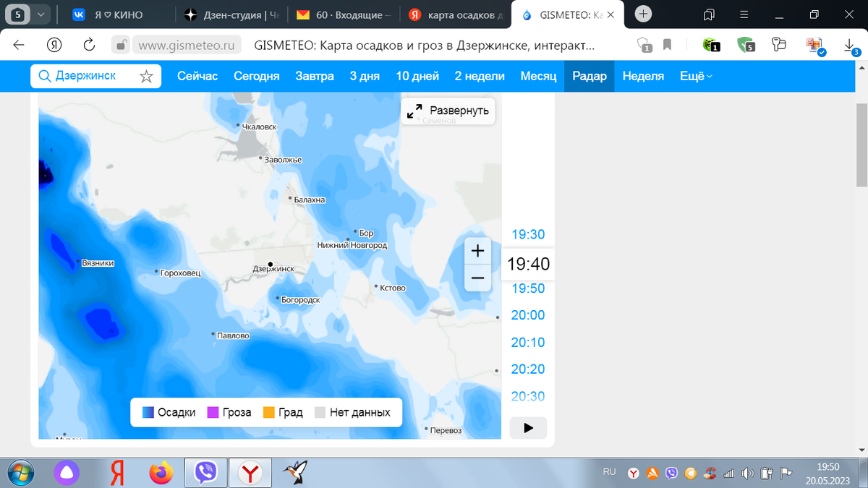Select the Радар section

click(x=590, y=76)
